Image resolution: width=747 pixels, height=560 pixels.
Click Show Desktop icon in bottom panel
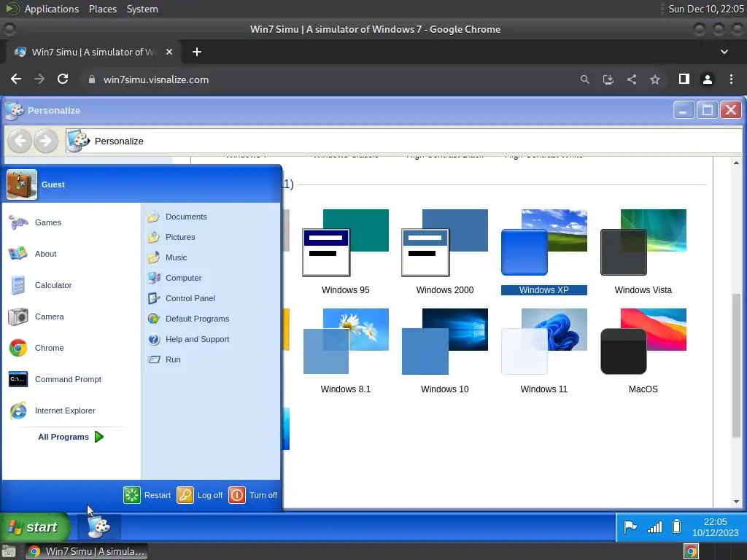click(x=9, y=552)
